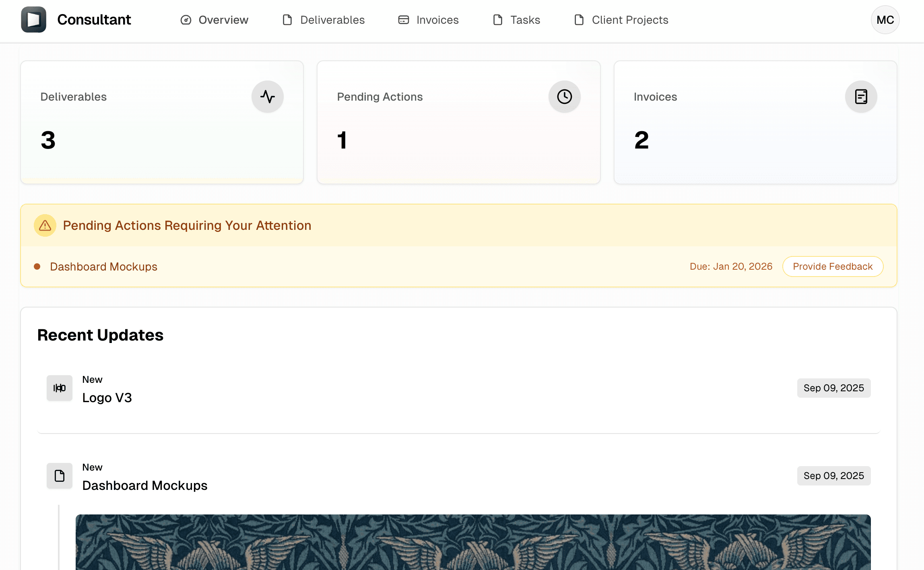Click the sliders icon beside Logo V3
Image resolution: width=924 pixels, height=570 pixels.
point(59,388)
